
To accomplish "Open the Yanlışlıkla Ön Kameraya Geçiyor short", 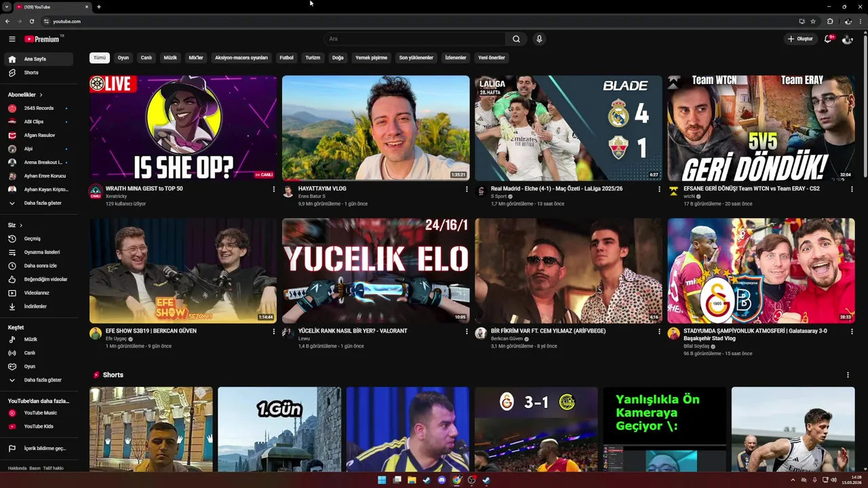I will (665, 429).
